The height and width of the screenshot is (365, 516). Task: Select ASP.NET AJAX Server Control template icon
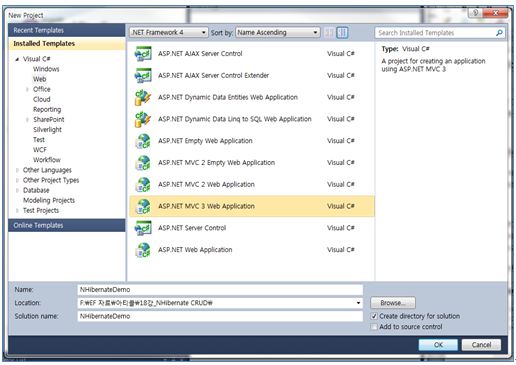pos(143,54)
